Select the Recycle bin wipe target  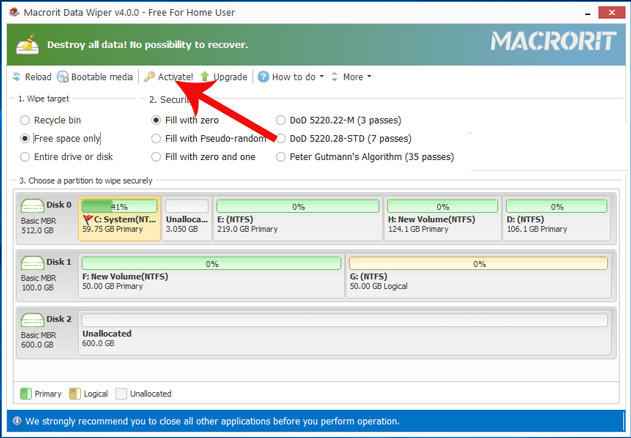[25, 120]
